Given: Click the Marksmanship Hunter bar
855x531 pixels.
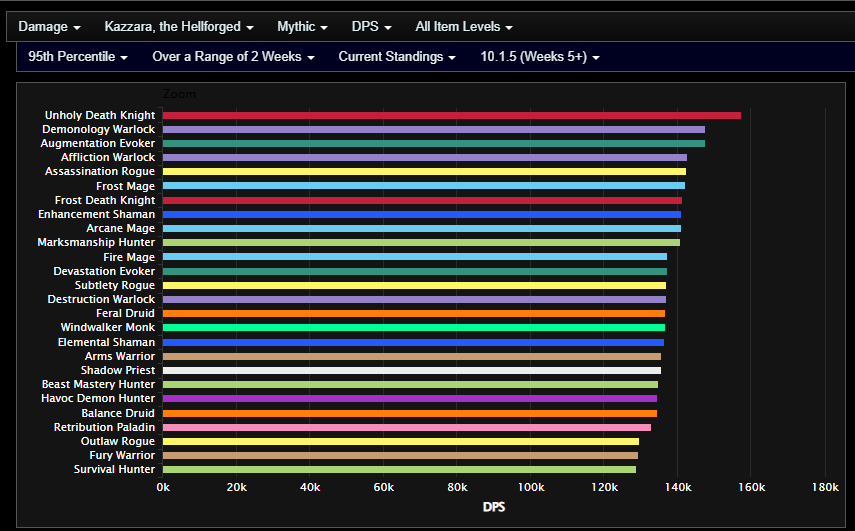Looking at the screenshot, I should 421,243.
